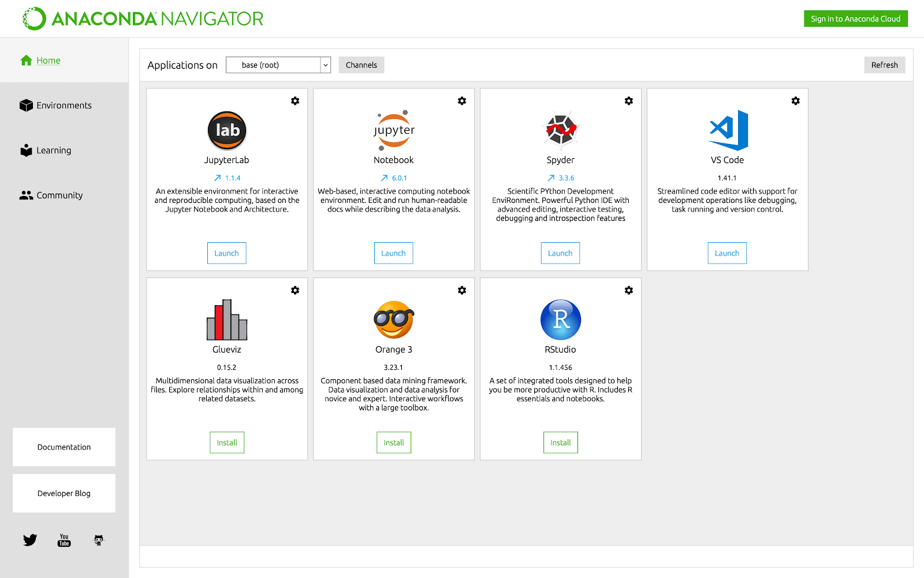Open the VS Code card settings gear
The width and height of the screenshot is (924, 578).
(796, 101)
